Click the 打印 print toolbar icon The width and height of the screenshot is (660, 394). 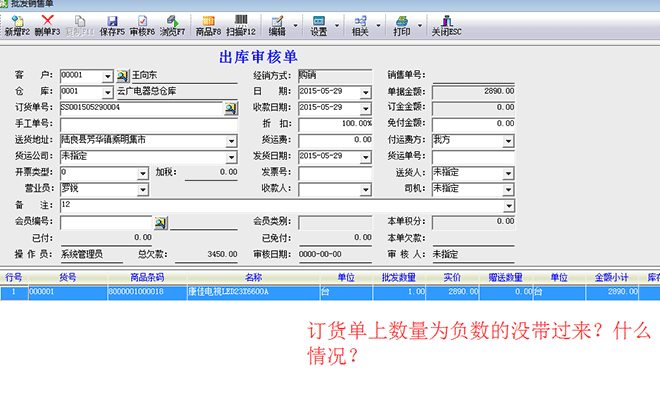402,21
